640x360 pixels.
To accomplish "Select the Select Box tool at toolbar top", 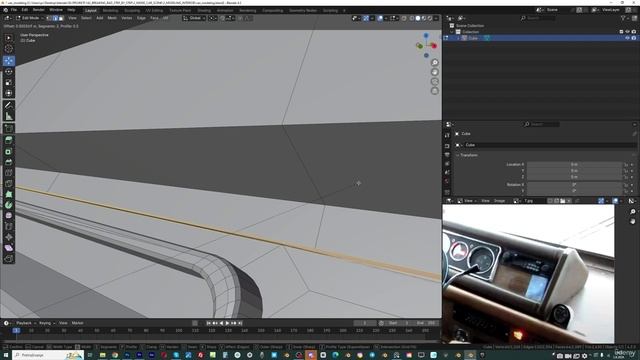I will 9,38.
